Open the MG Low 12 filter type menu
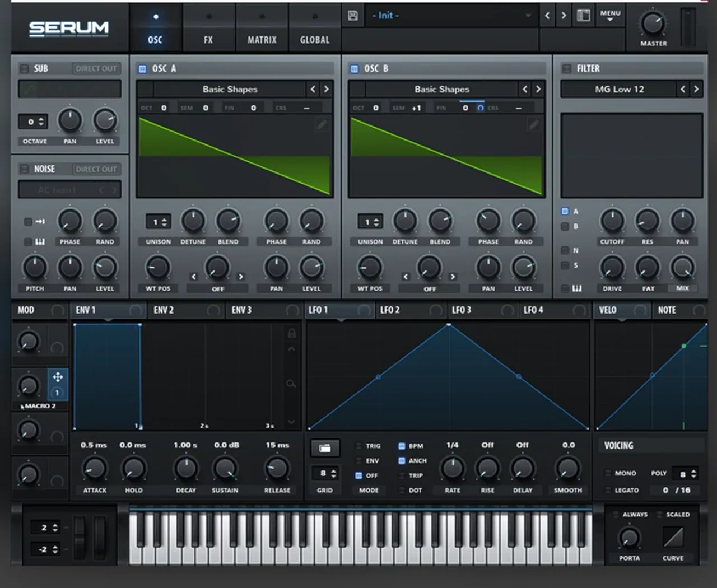The image size is (717, 588). tap(619, 89)
